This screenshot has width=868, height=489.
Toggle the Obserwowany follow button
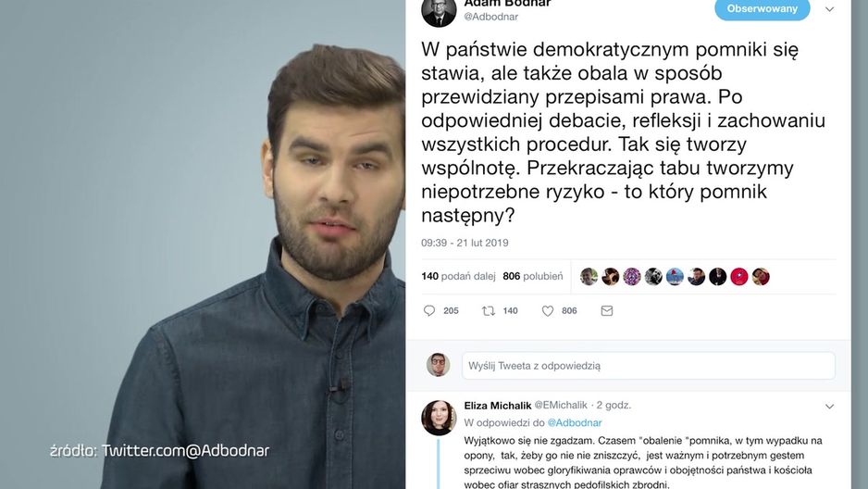(x=763, y=9)
